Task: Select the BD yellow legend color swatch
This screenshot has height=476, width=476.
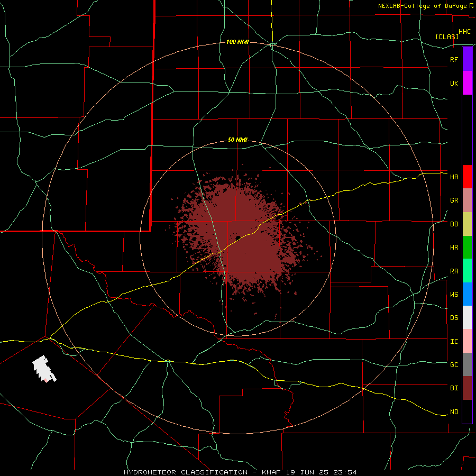Action: [x=467, y=224]
